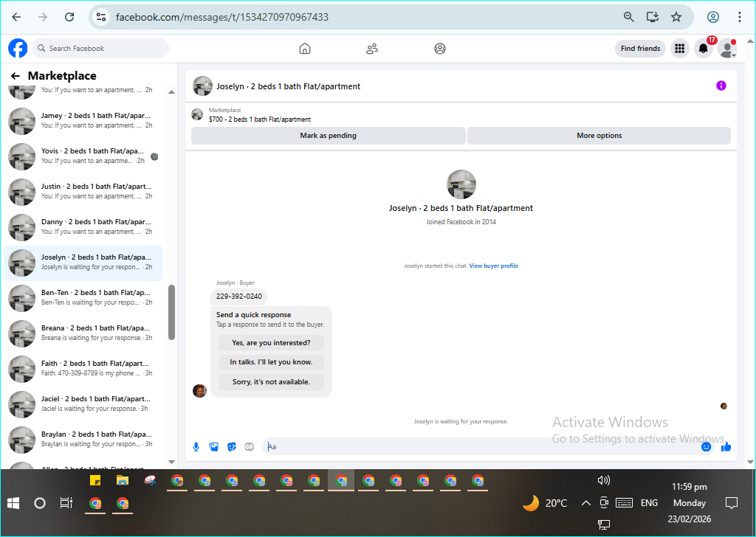The height and width of the screenshot is (537, 756).
Task: Click the Search Facebook field
Action: click(100, 48)
